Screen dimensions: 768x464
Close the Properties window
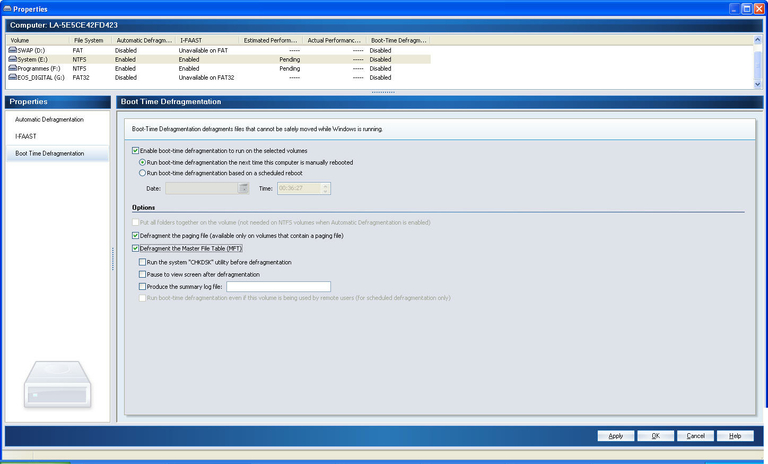coord(759,9)
